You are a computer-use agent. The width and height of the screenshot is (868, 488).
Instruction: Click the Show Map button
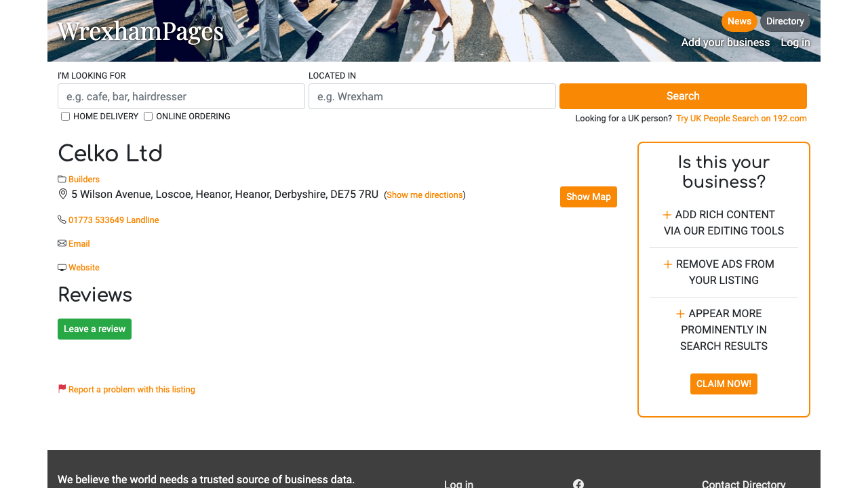click(x=588, y=197)
